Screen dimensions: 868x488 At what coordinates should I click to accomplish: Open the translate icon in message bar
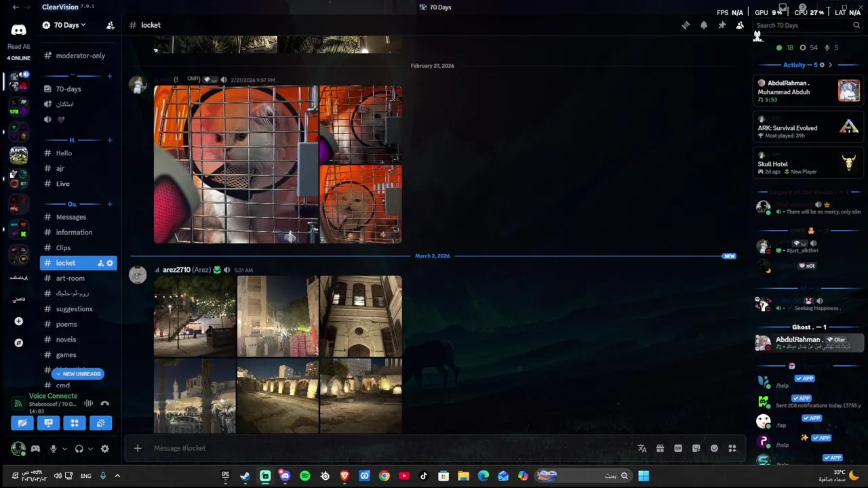tap(642, 448)
